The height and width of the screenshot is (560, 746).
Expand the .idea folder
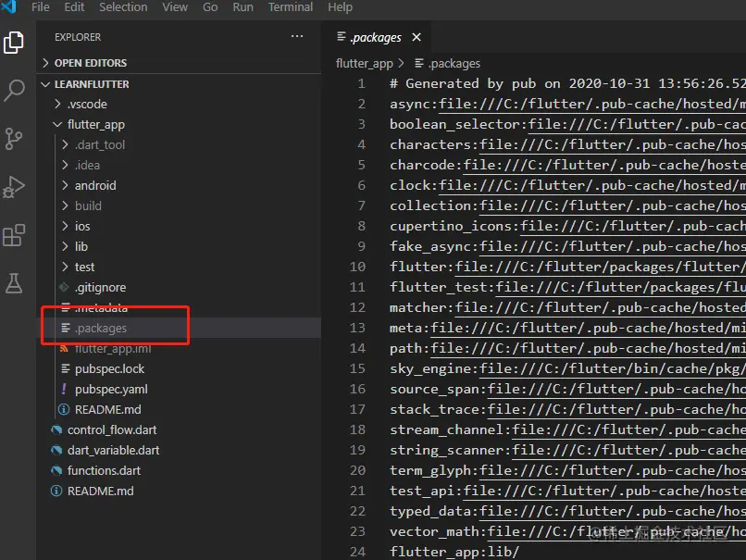tap(65, 165)
